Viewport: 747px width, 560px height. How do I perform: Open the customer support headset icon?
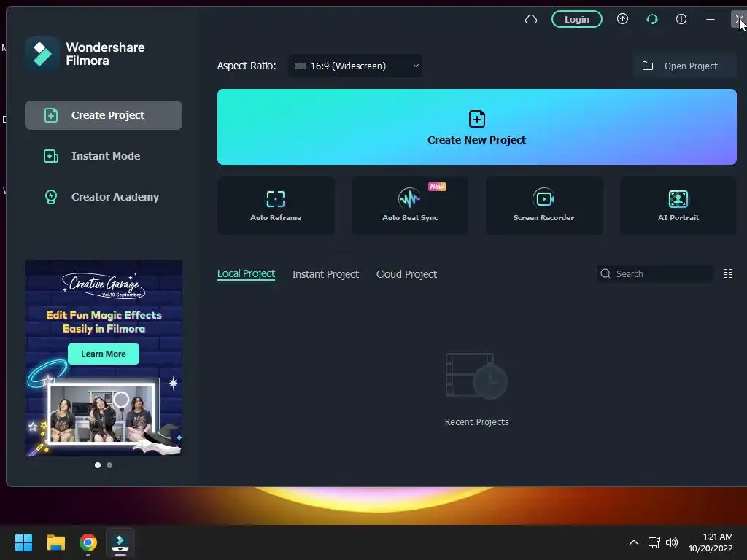click(651, 19)
